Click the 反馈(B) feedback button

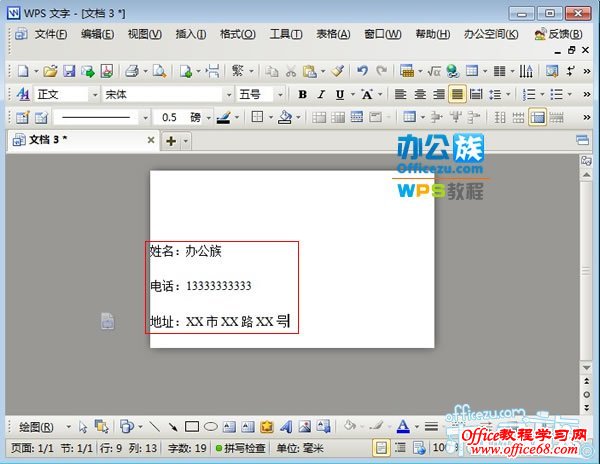pyautogui.click(x=559, y=34)
